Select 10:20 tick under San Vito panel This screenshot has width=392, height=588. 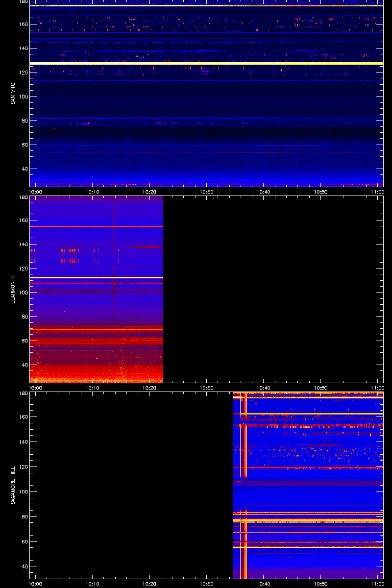coord(149,192)
